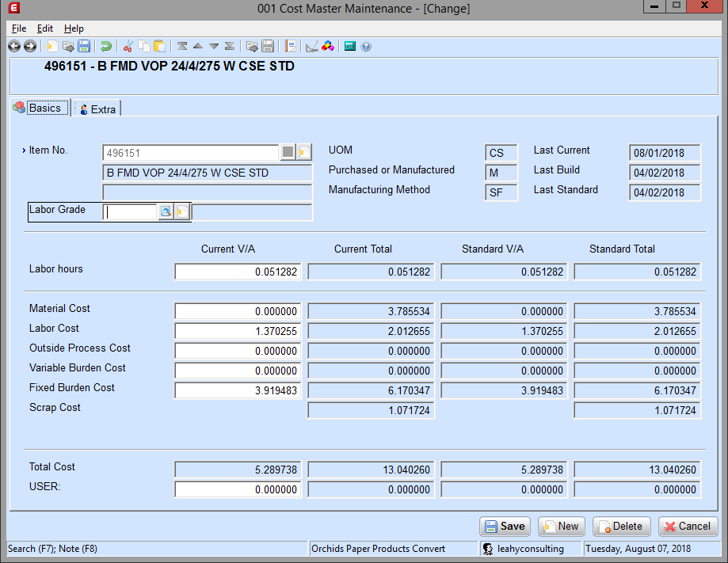Click the USER Current V/A field
The height and width of the screenshot is (563, 728).
pyautogui.click(x=238, y=489)
